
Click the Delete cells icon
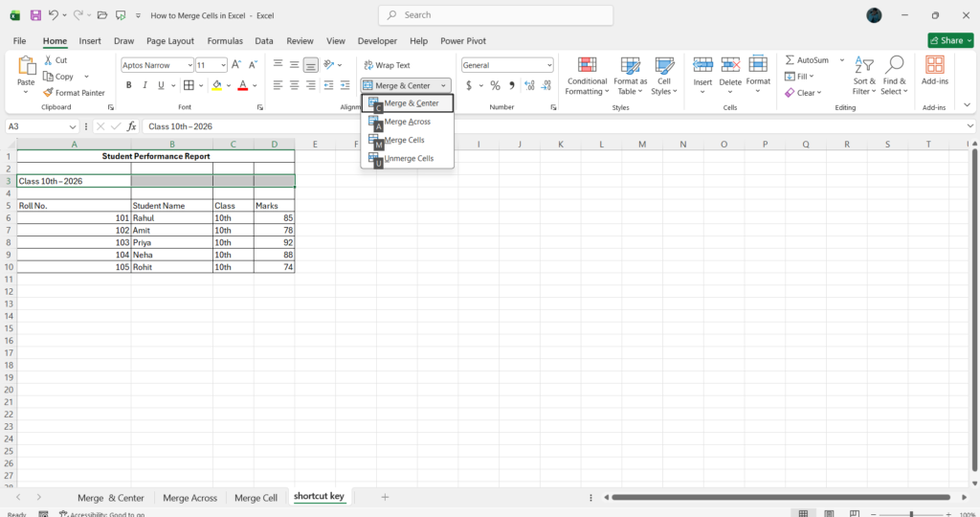point(730,65)
